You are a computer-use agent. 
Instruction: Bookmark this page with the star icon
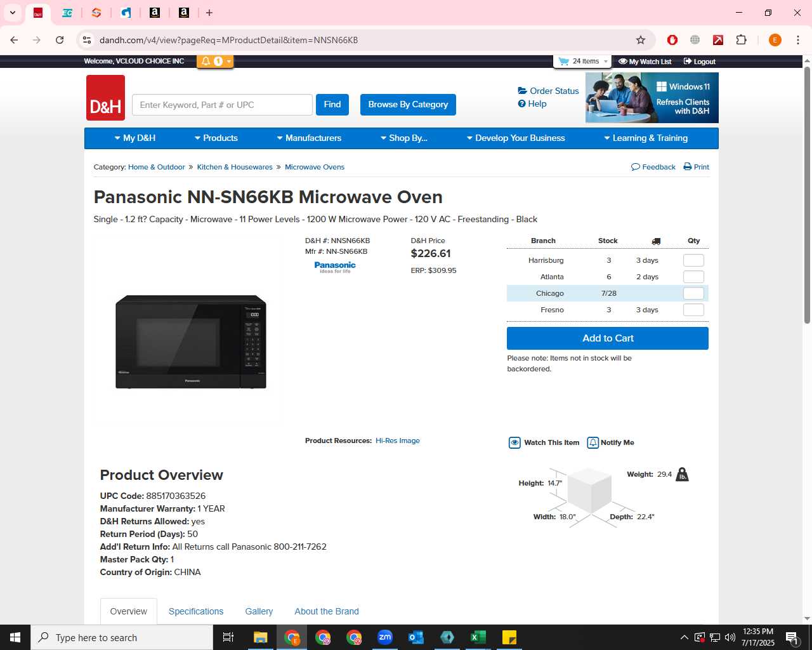641,40
